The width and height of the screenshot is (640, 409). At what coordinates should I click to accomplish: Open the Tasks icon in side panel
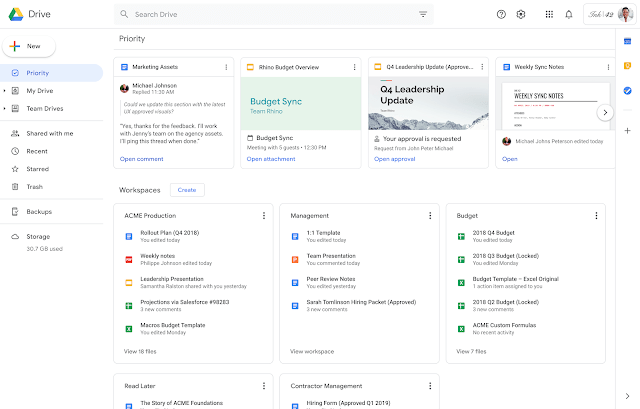pos(627,91)
